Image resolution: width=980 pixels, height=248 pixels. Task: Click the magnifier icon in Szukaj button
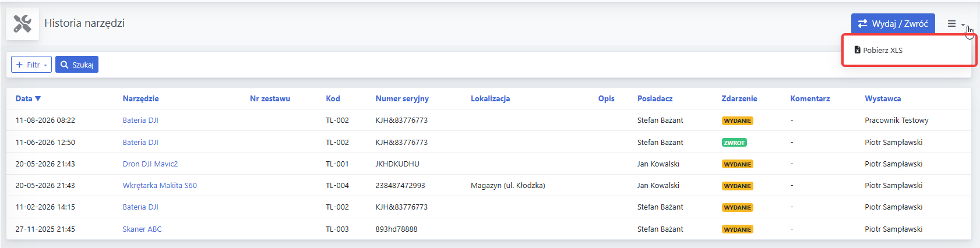click(65, 65)
